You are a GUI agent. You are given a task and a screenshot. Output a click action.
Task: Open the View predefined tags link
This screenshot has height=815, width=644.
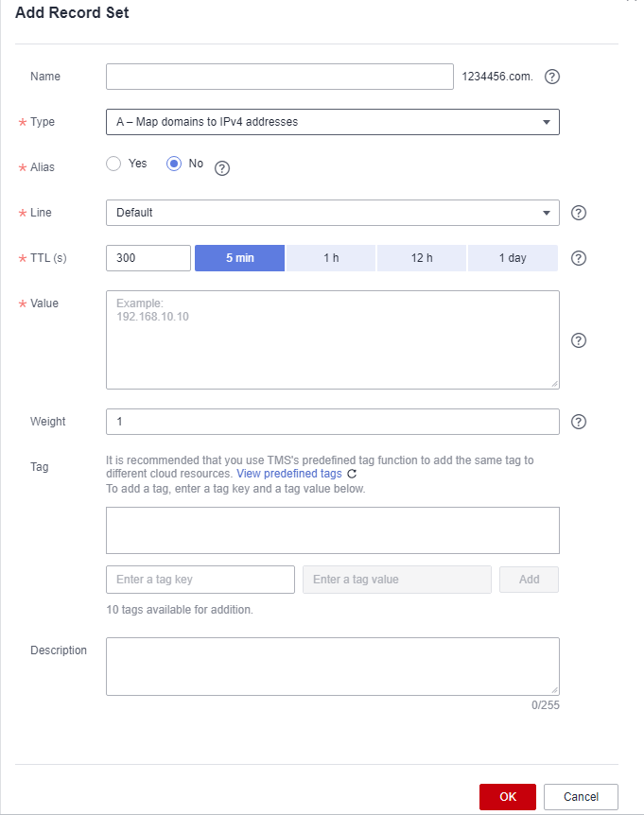[x=288, y=474]
